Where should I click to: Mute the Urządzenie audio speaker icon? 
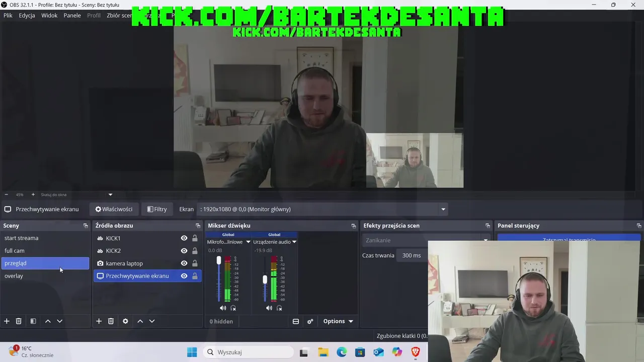coord(269,308)
